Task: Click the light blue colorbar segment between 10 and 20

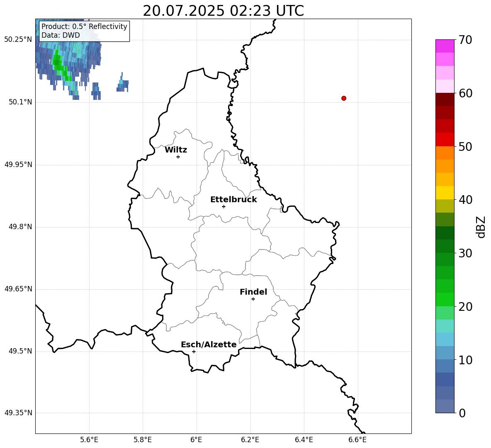Action: click(x=445, y=339)
